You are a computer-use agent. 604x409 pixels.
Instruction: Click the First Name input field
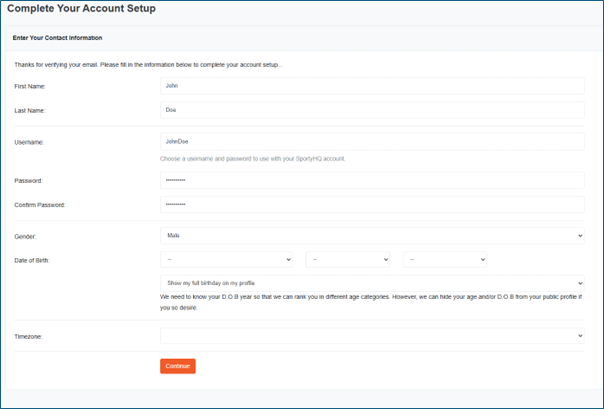tap(371, 86)
